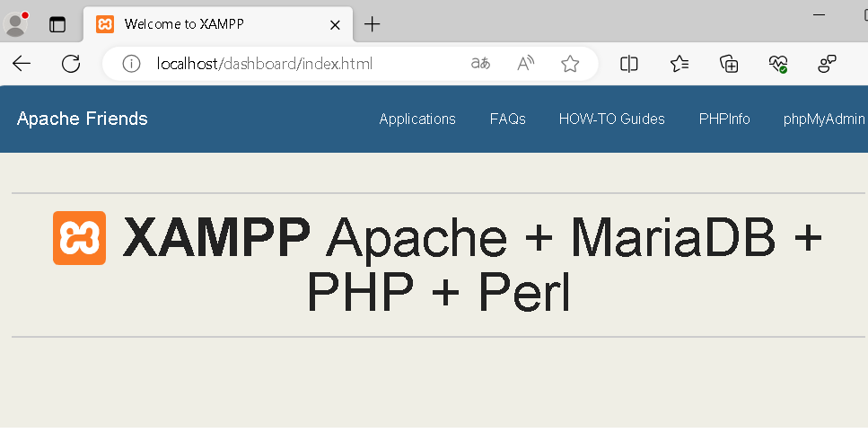Refresh the current page
868x433 pixels.
(71, 64)
